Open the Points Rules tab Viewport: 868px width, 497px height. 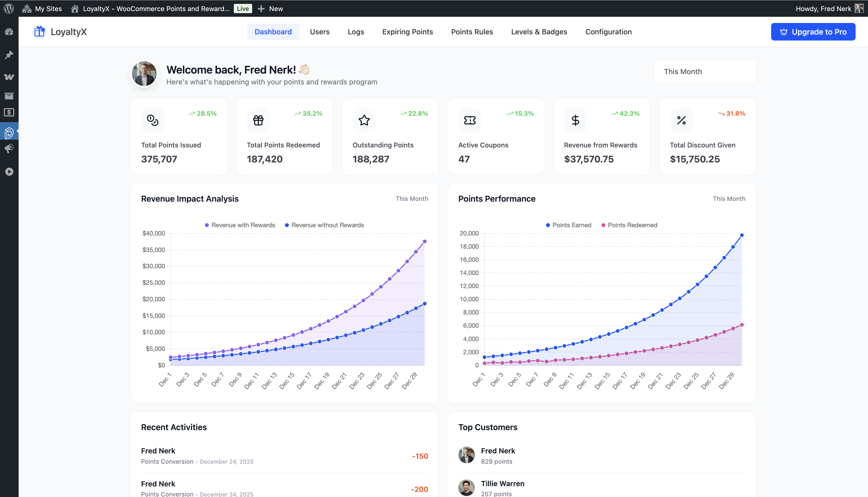point(472,32)
